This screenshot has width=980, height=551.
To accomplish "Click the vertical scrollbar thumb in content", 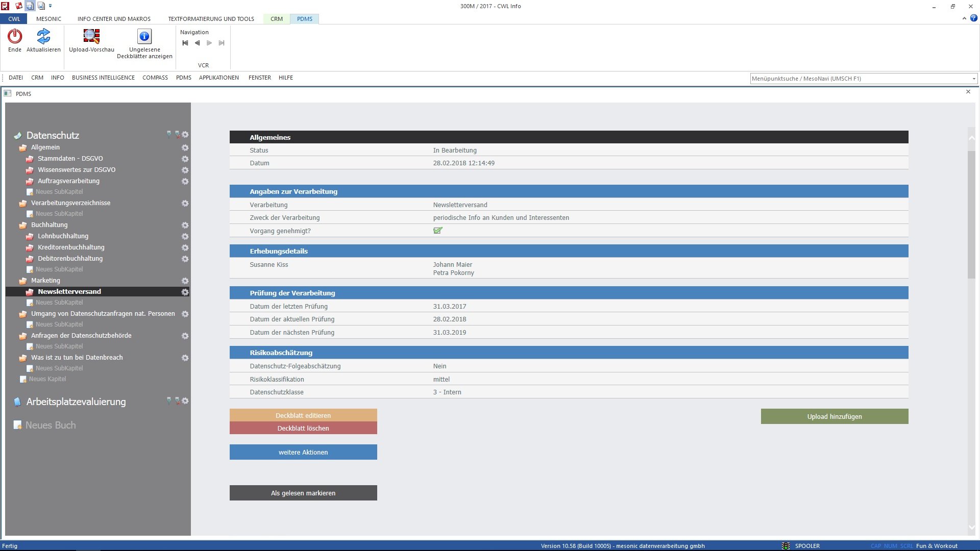I will click(x=971, y=214).
